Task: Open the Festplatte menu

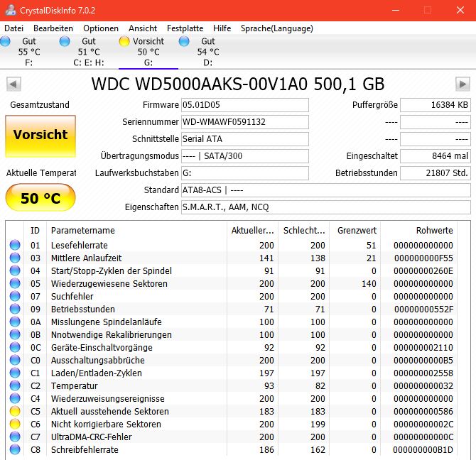Action: 185,28
